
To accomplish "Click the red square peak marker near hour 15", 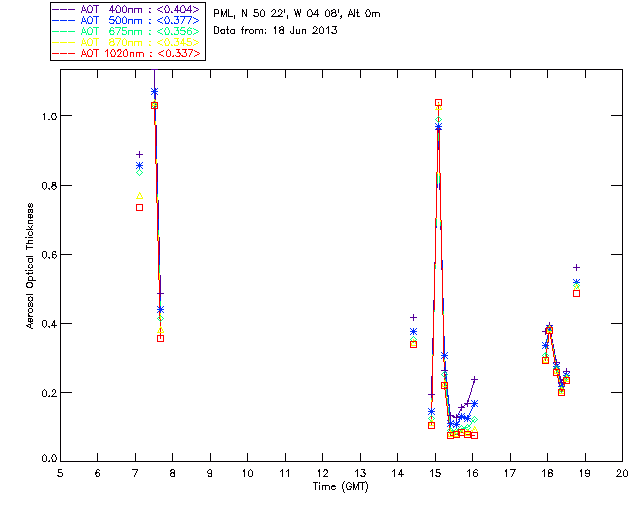I will [438, 102].
